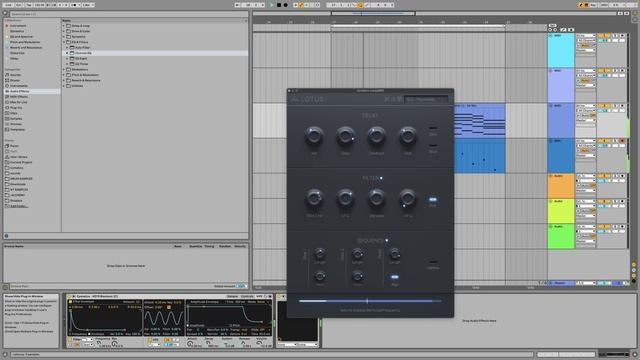
Task: Click the Tap tempo button
Action: coord(29,5)
